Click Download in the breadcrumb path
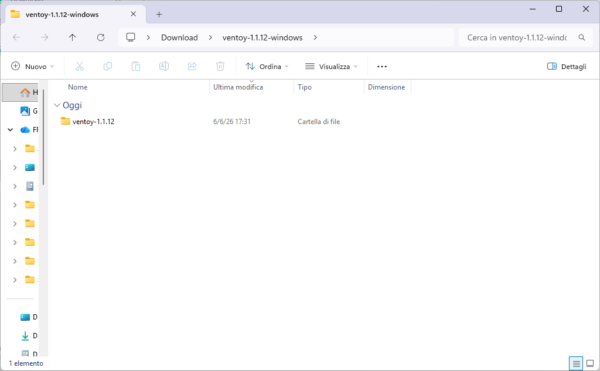This screenshot has width=600, height=371. tap(179, 37)
